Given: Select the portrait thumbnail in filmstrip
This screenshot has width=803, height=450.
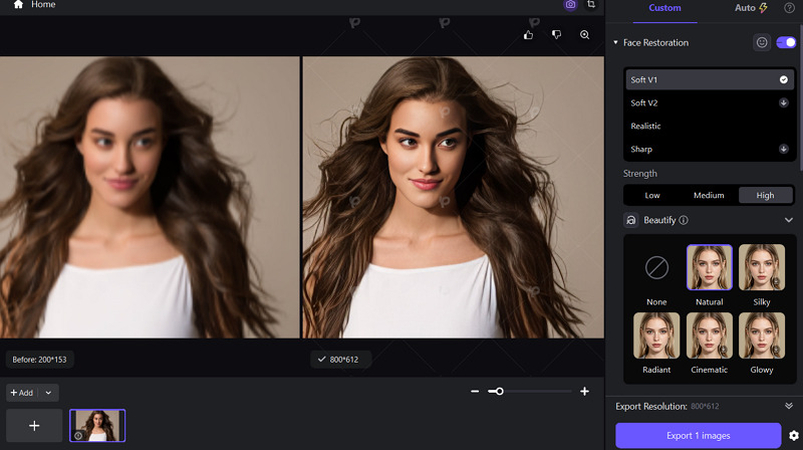Looking at the screenshot, I should pos(97,425).
